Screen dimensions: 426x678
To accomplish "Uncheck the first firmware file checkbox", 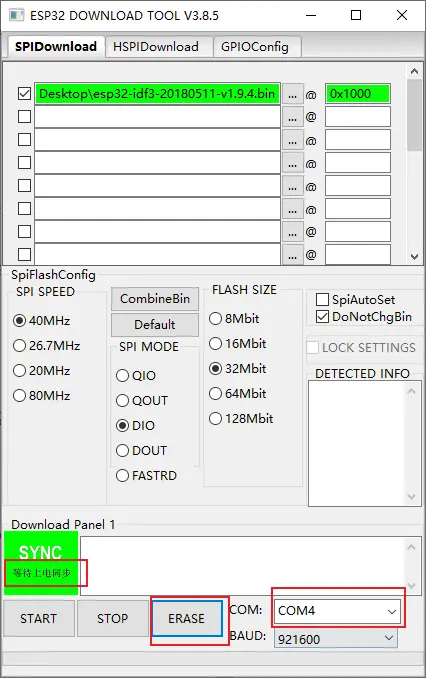I will [25, 93].
